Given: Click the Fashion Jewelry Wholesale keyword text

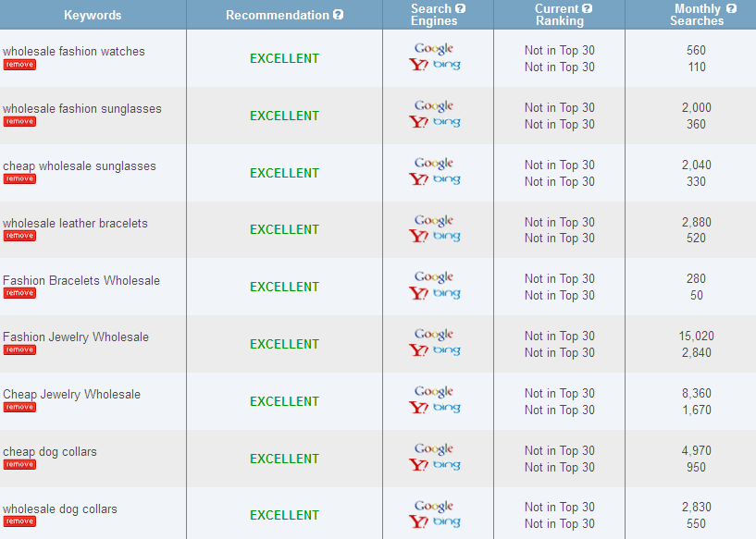Looking at the screenshot, I should tap(76, 337).
